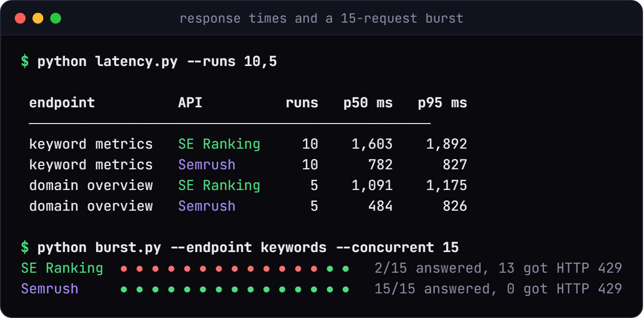Click the runs value 5 for Semrush domain overview
The width and height of the screenshot is (644, 318).
tap(314, 206)
